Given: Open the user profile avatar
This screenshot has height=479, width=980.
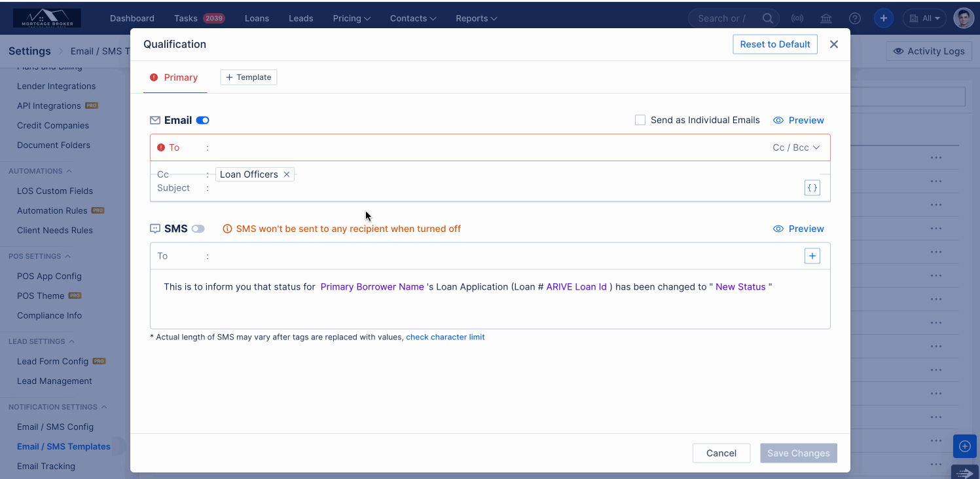Looking at the screenshot, I should [x=964, y=18].
